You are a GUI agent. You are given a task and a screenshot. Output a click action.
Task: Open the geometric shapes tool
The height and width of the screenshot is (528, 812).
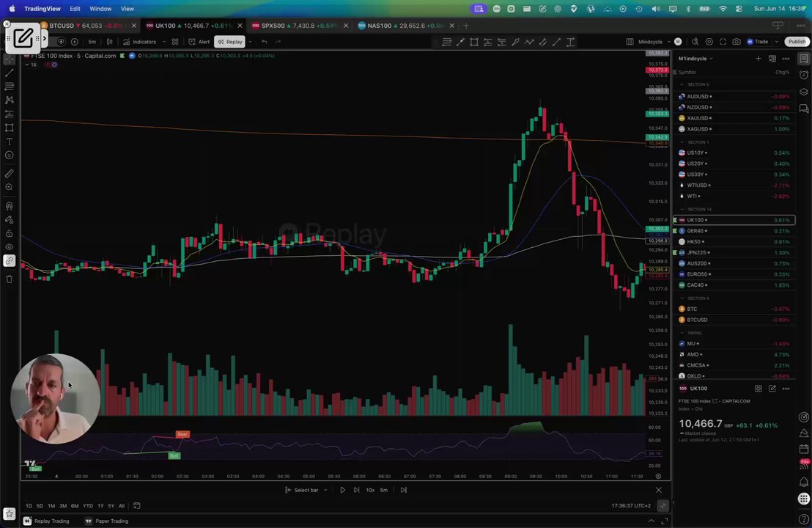coord(10,128)
